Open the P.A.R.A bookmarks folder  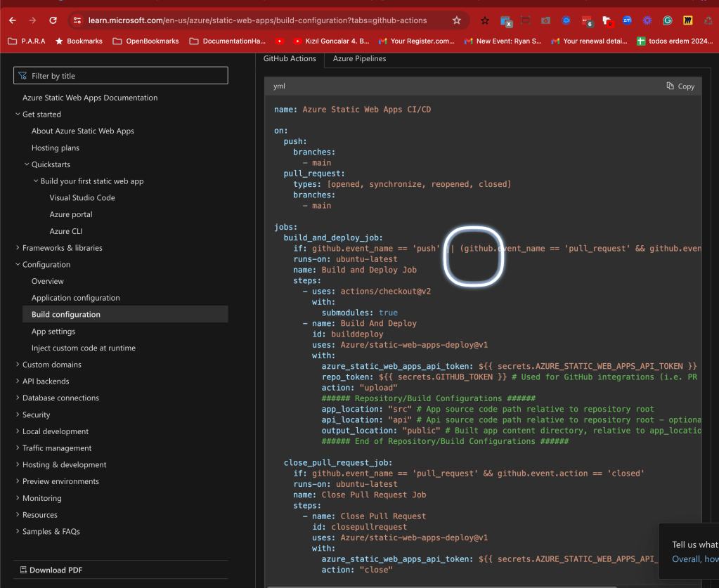pos(27,41)
